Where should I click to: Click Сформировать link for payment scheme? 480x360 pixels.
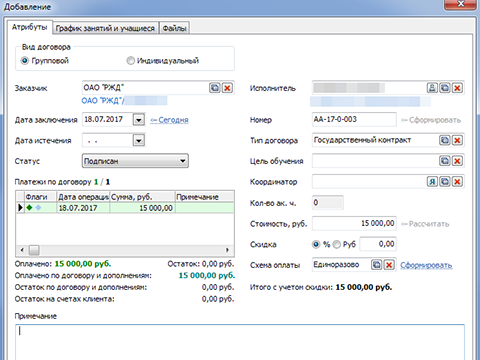point(426,265)
